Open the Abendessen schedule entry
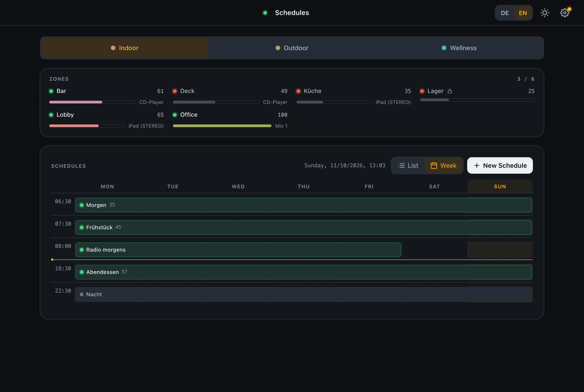This screenshot has width=584, height=392. click(303, 272)
